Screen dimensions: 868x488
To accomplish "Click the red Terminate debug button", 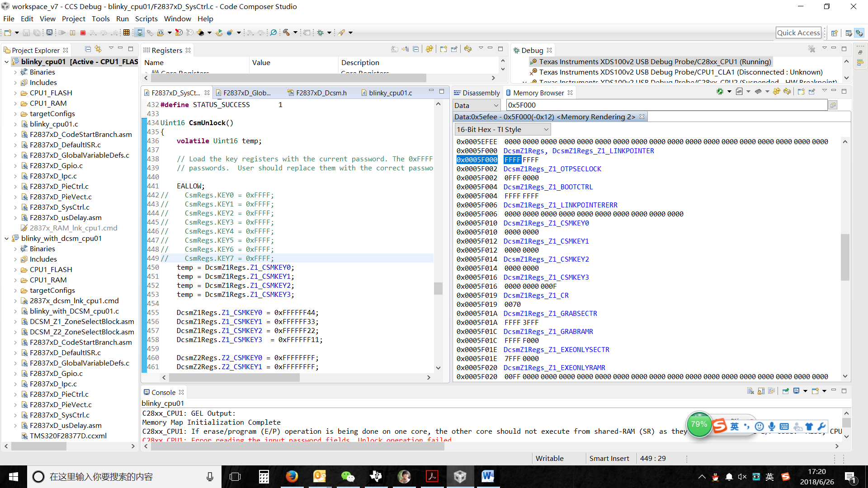I will point(83,33).
